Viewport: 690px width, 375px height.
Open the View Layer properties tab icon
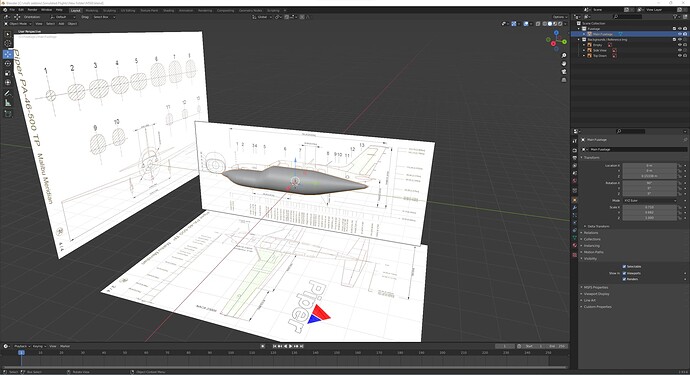tap(574, 165)
